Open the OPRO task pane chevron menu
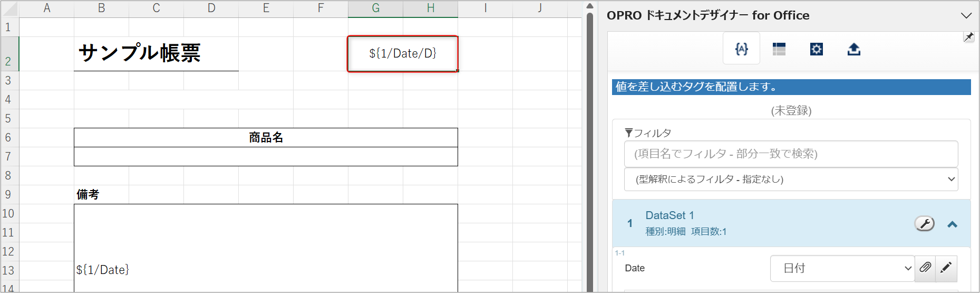This screenshot has height=293, width=980. click(966, 16)
